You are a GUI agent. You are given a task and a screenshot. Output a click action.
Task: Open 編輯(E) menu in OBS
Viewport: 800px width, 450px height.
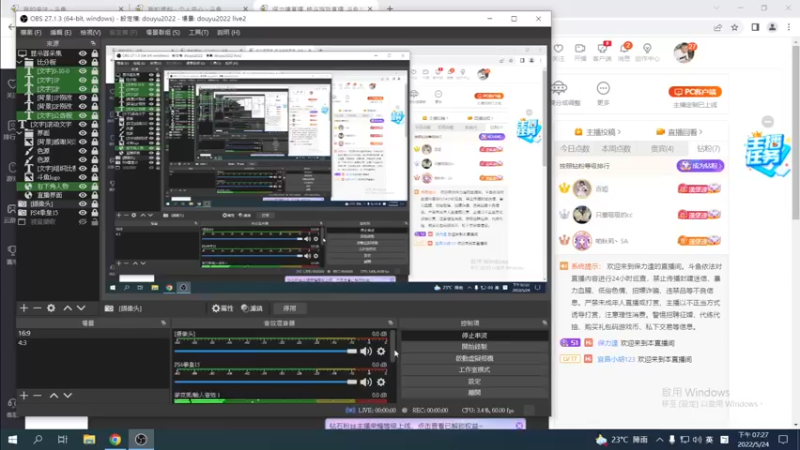(x=61, y=33)
